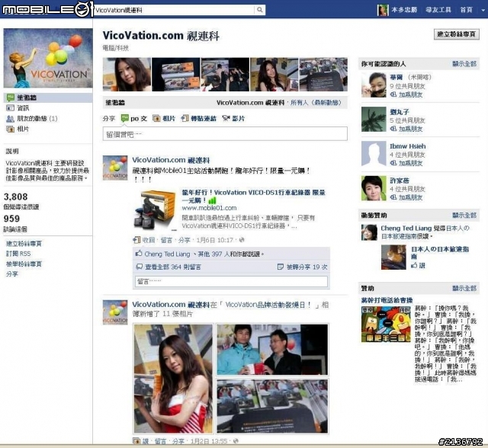The image size is (488, 448).
Task: Click the 建立粉絲專頁 button at top right
Action: pyautogui.click(x=456, y=34)
